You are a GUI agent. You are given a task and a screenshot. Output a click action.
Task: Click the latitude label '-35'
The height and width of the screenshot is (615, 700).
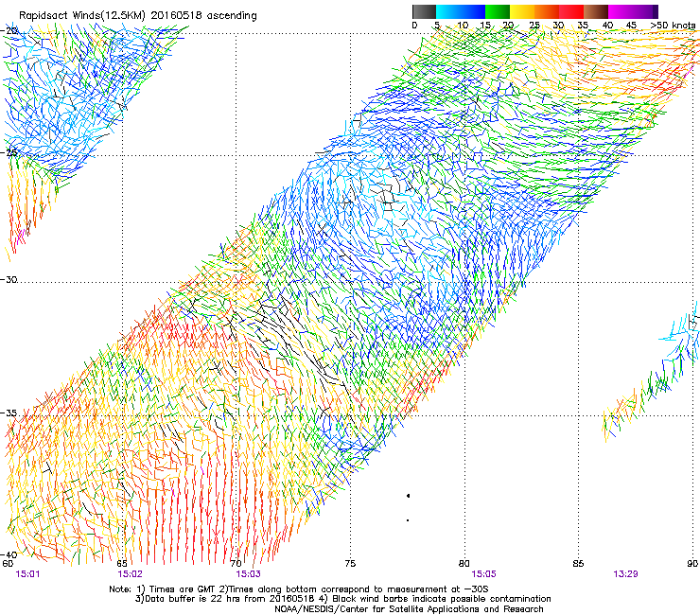tap(9, 413)
